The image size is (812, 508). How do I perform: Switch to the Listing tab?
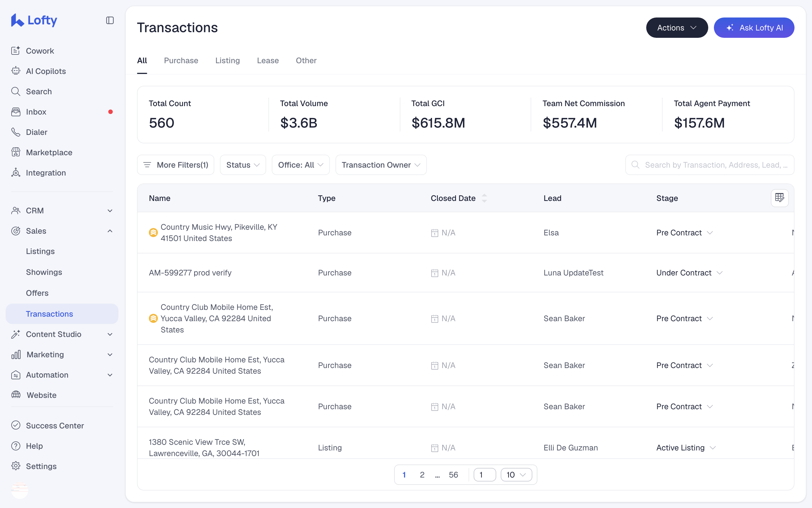pyautogui.click(x=228, y=60)
